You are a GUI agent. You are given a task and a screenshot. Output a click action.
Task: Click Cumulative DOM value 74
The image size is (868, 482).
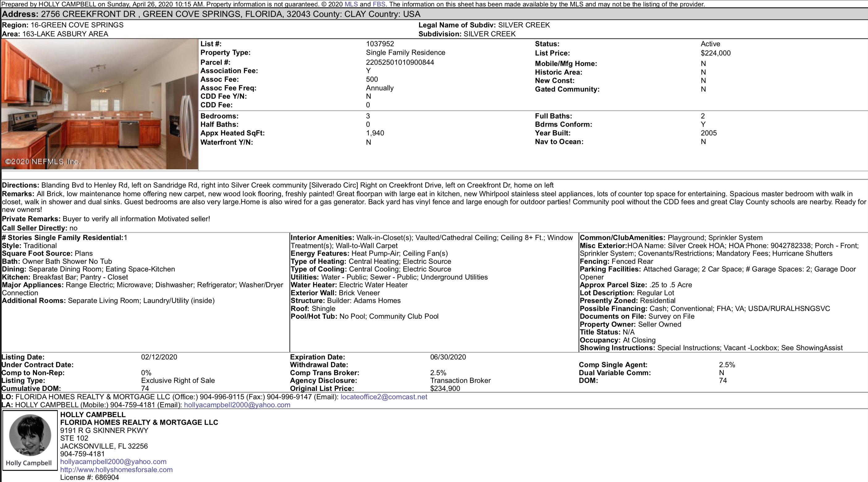tap(145, 389)
